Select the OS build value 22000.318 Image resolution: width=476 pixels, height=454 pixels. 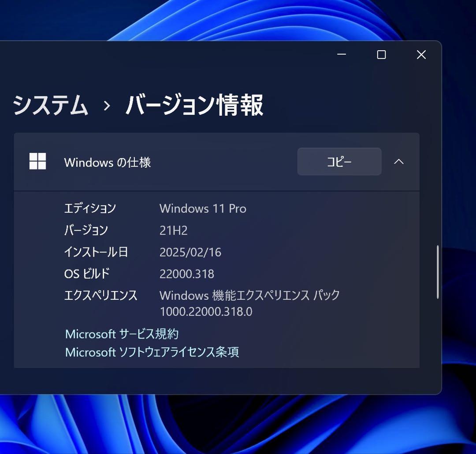coord(187,274)
